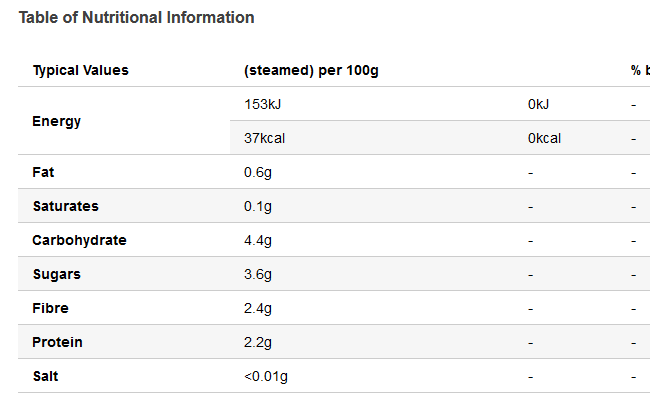Image resolution: width=650 pixels, height=415 pixels.
Task: Select the 0kJ cell
Action: point(538,104)
